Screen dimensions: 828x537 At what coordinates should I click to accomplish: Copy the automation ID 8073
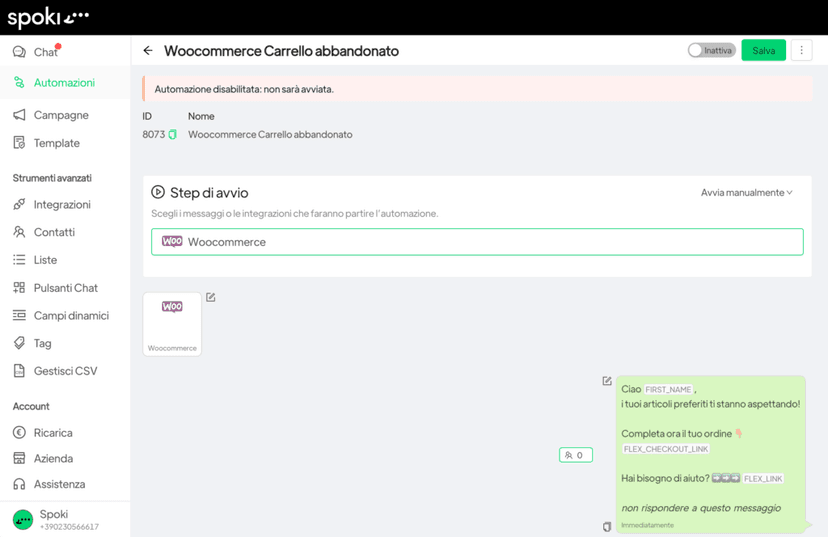click(x=173, y=135)
